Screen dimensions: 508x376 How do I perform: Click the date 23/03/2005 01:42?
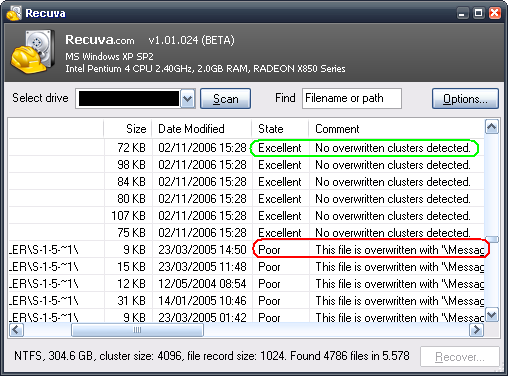tap(202, 317)
